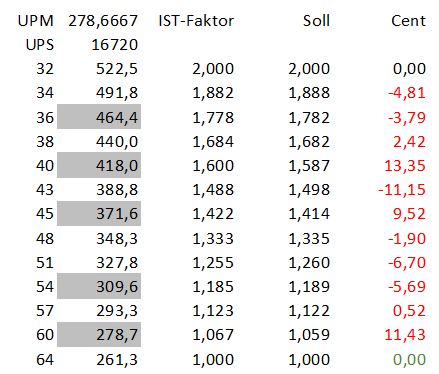Select the gray cell with 418,0
439x374 pixels.
(x=99, y=165)
